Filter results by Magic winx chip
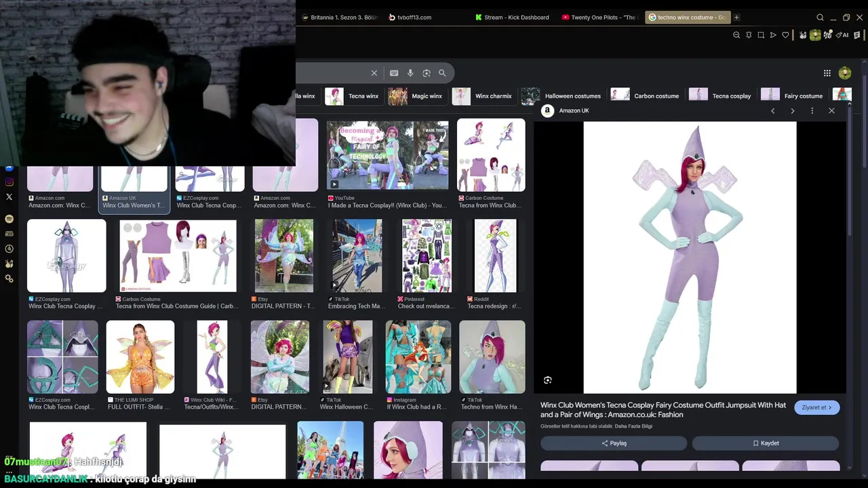This screenshot has height=488, width=868. tap(416, 96)
